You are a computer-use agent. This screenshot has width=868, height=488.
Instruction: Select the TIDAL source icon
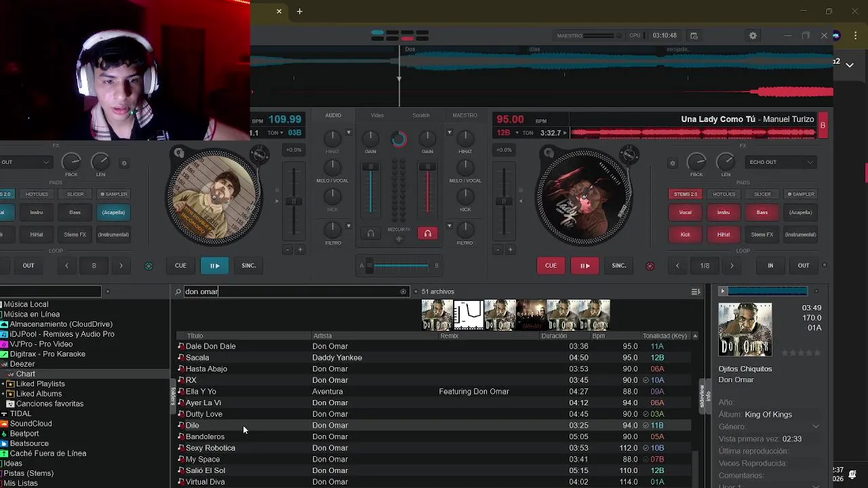click(5, 413)
